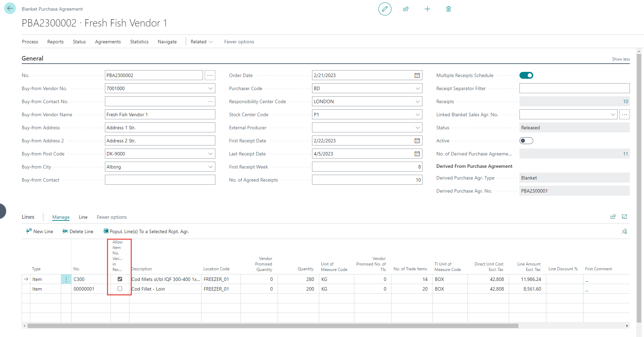This screenshot has width=644, height=337.
Task: Expand the Lines section to full view
Action: (624, 217)
